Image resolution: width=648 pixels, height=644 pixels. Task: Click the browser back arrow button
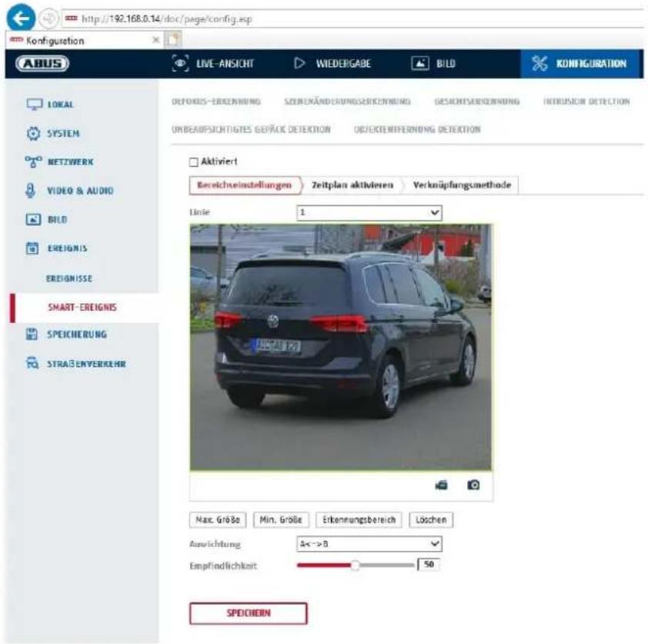click(x=21, y=18)
